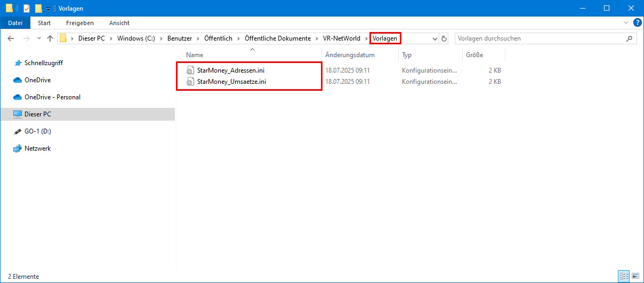This screenshot has width=644, height=283.
Task: Click the OneDrive - Personal cloud icon
Action: click(17, 97)
